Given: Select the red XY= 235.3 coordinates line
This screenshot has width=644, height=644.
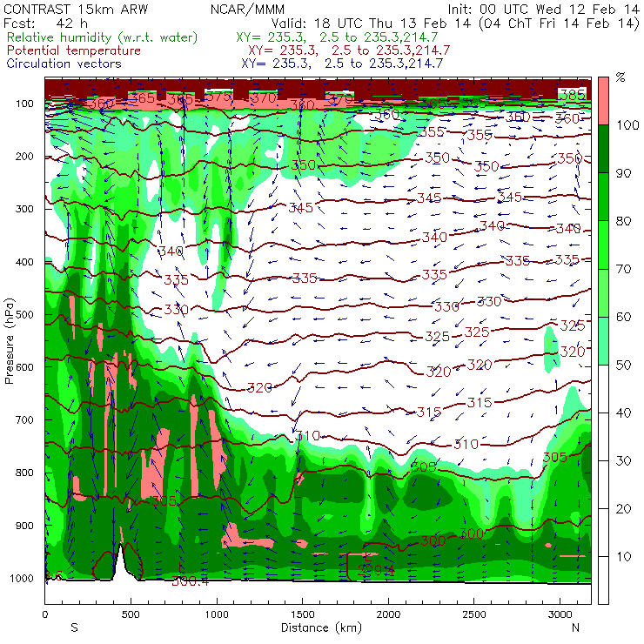Looking at the screenshot, I should click(349, 50).
